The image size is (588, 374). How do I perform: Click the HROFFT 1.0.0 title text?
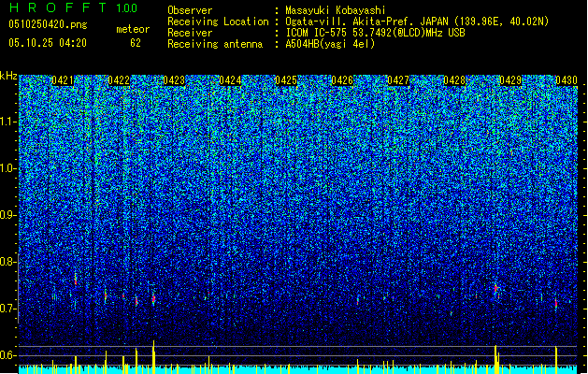coord(73,7)
